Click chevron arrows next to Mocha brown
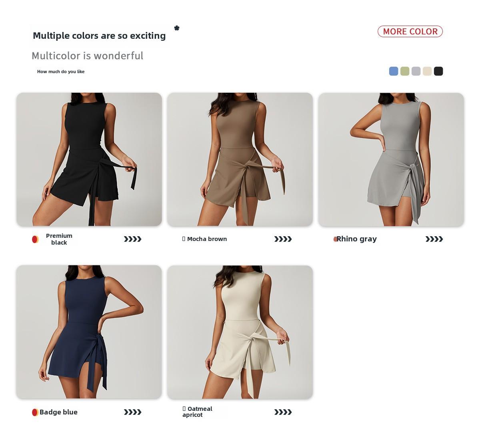Viewport: 480px width, 448px height. pyautogui.click(x=283, y=239)
